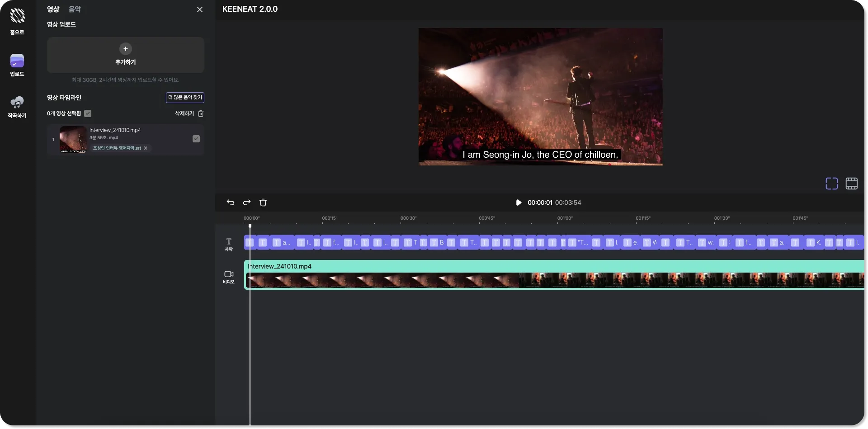Select the subtitle clip labeled "K"
Image resolution: width=868 pixels, height=429 pixels.
815,243
